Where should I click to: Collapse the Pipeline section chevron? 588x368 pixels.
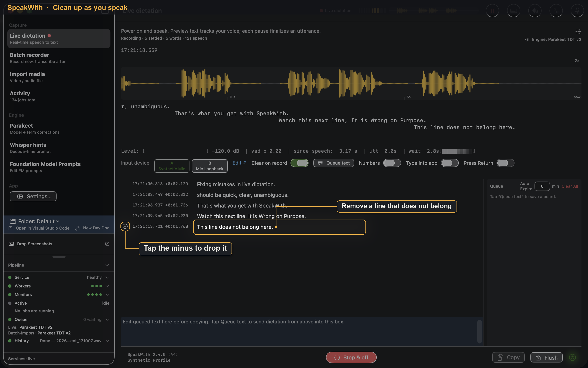(107, 265)
